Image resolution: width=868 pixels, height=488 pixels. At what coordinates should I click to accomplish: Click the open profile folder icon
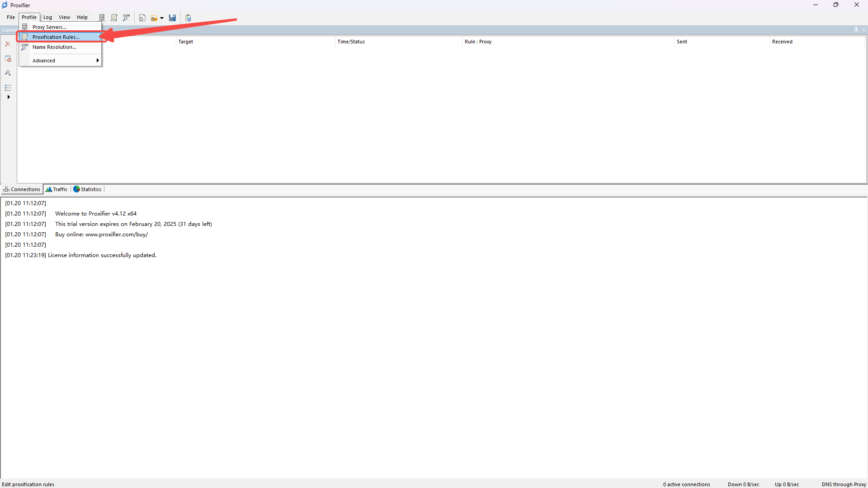click(x=154, y=18)
